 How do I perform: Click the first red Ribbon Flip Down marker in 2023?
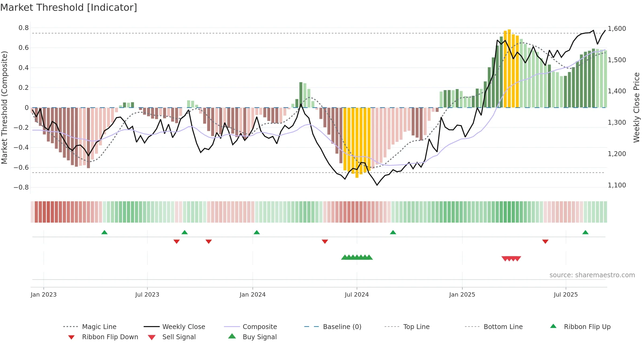177,242
